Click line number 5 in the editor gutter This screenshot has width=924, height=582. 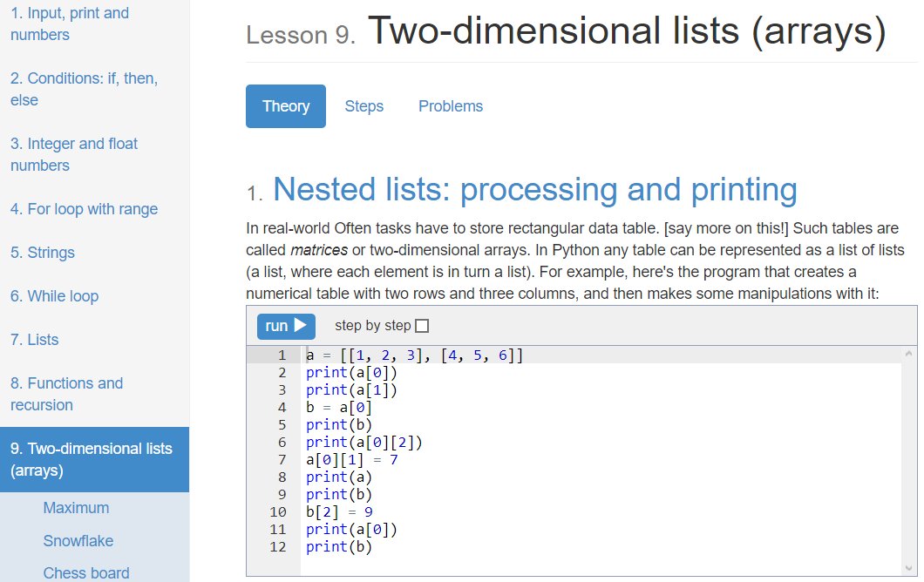coord(282,425)
